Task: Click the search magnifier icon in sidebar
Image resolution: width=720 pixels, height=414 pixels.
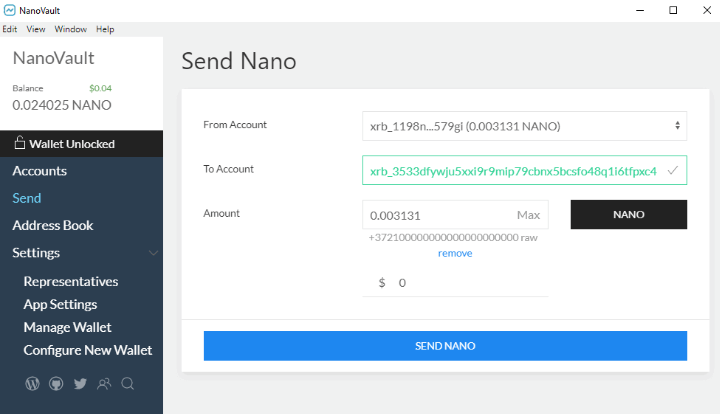Action: coord(128,384)
